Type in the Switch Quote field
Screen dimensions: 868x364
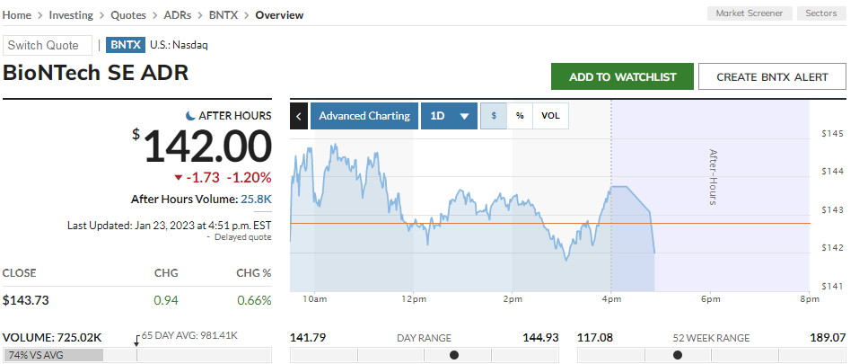[48, 45]
